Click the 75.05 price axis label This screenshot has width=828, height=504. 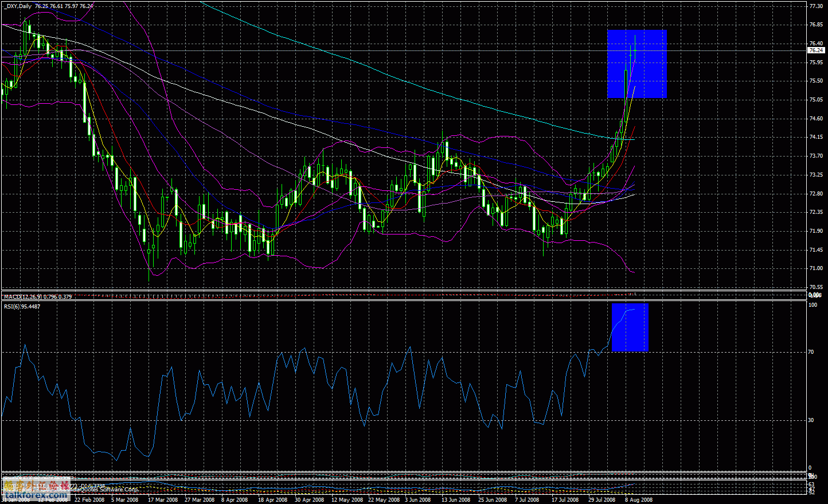coord(815,100)
